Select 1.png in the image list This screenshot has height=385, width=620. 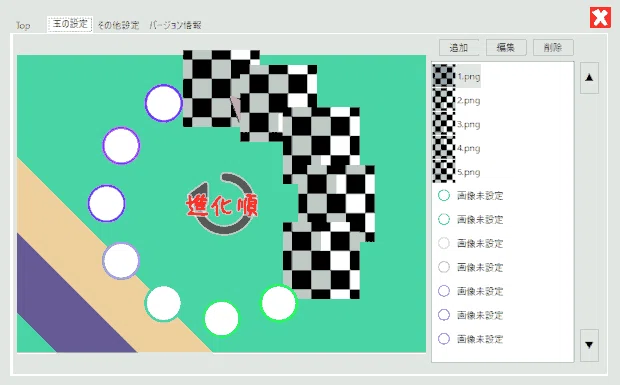[457, 76]
